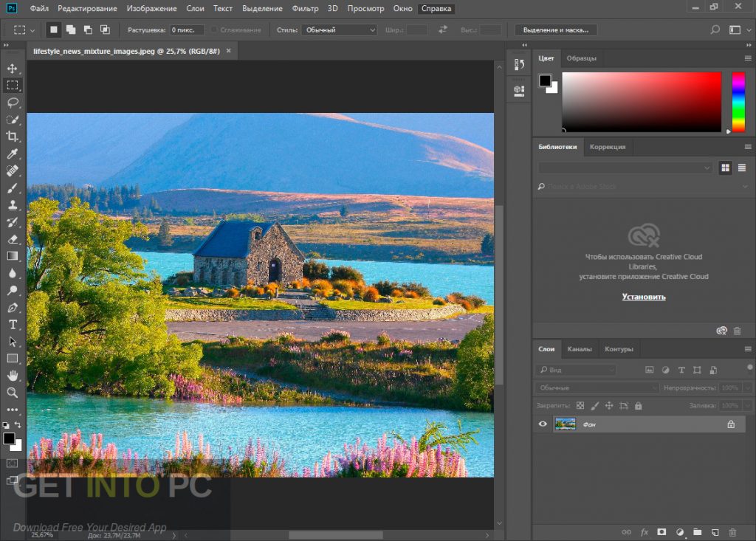Open the Layers panel options menu
756x541 pixels.
748,349
